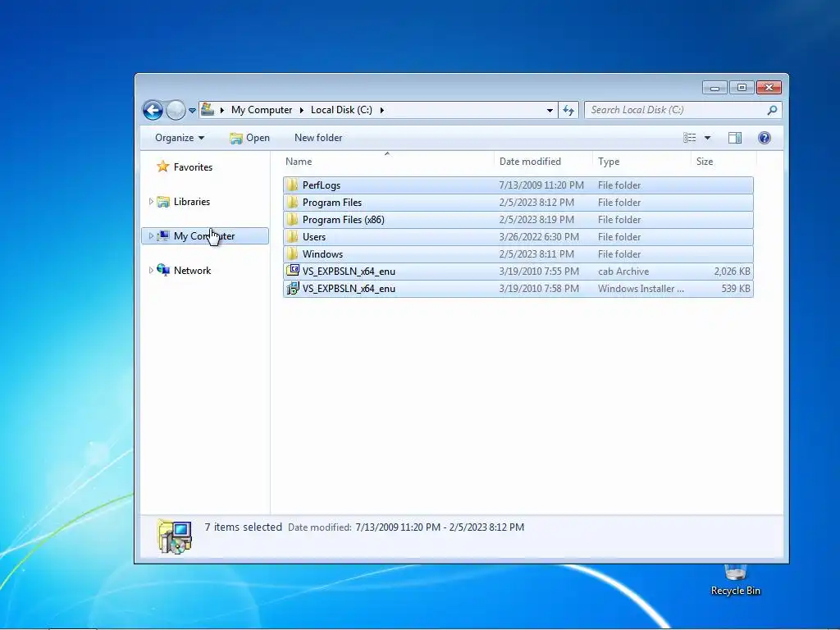Click the 3/26/2022 6:30 PM date cell
Viewport: 840px width, 630px height.
click(539, 237)
